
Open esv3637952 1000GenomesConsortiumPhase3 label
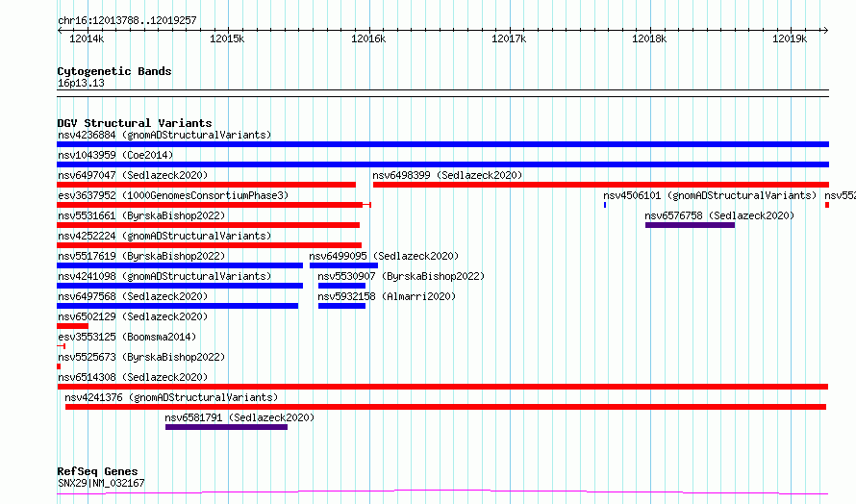pos(173,195)
